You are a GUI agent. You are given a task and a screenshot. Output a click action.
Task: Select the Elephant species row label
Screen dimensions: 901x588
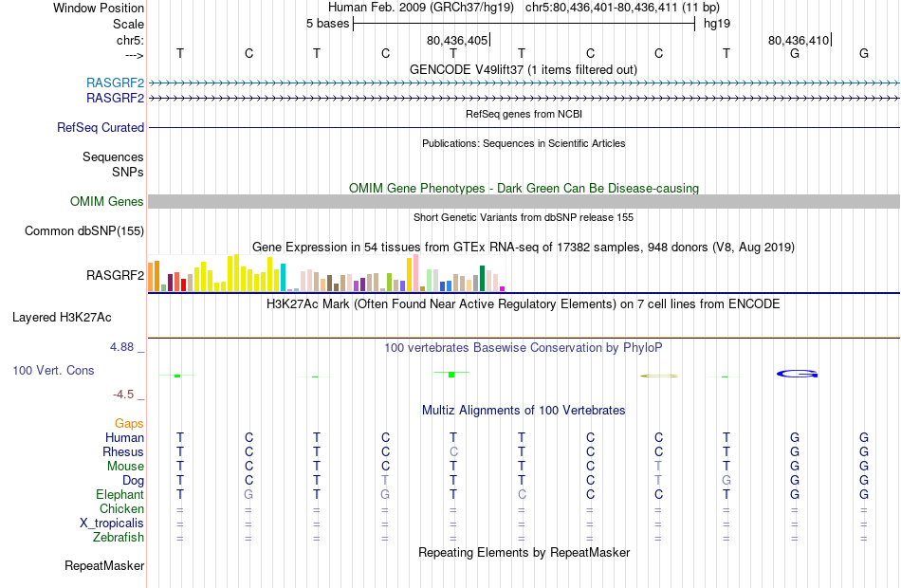click(120, 495)
